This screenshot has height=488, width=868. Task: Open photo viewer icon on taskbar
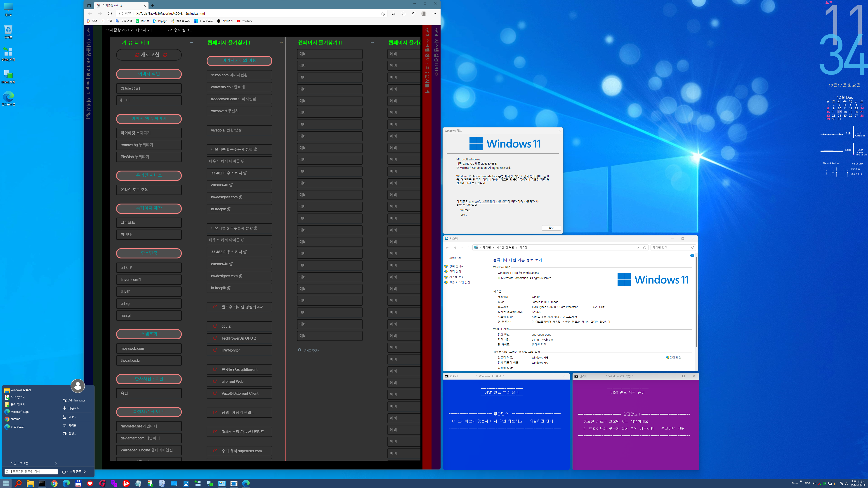coord(186,483)
